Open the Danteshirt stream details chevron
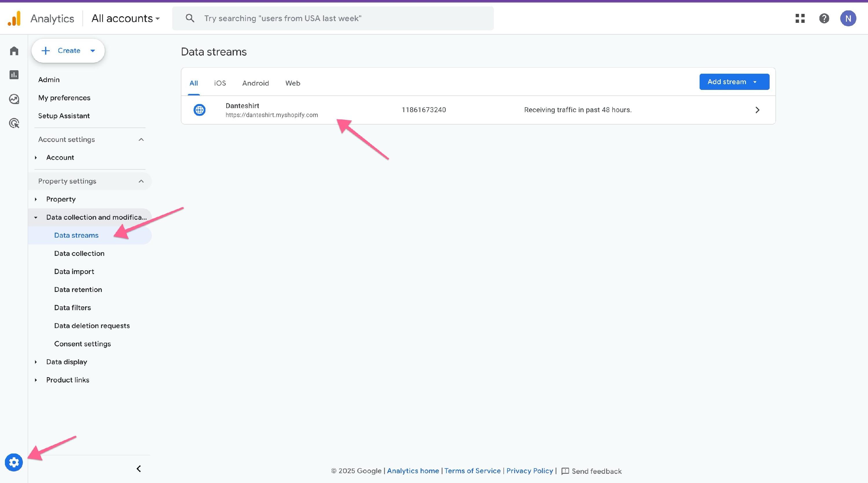Screen dimensions: 868x483 click(x=757, y=110)
